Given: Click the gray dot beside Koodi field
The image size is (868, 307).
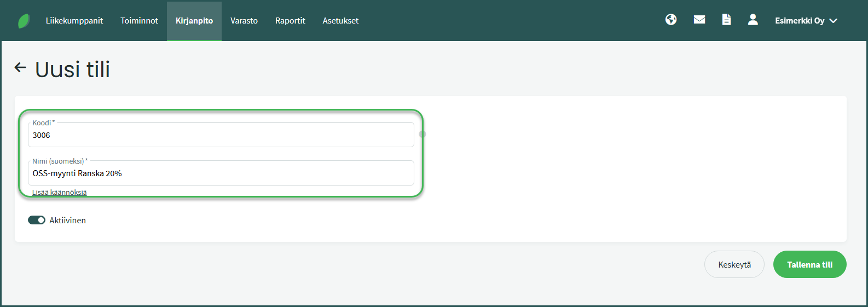Looking at the screenshot, I should click(x=423, y=134).
